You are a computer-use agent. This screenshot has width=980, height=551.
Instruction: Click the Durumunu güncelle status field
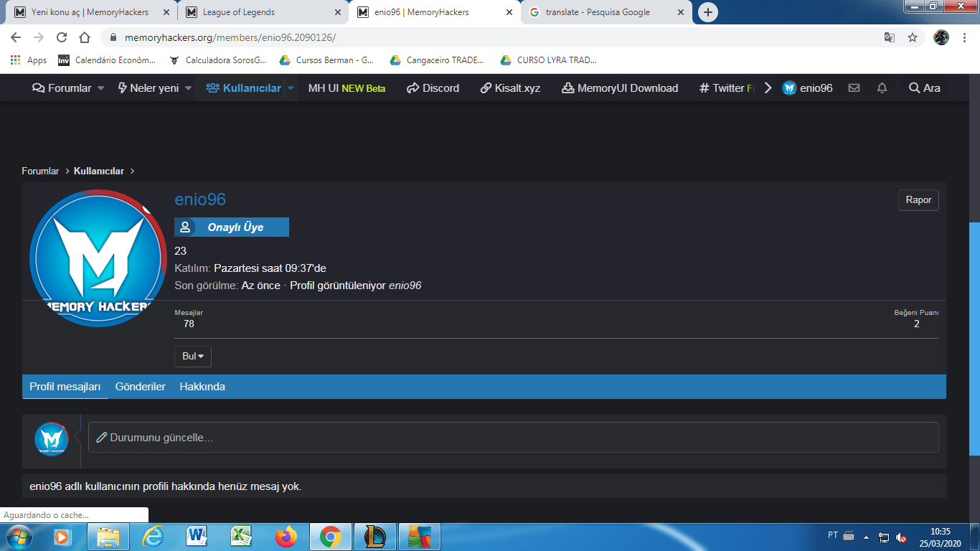[513, 438]
